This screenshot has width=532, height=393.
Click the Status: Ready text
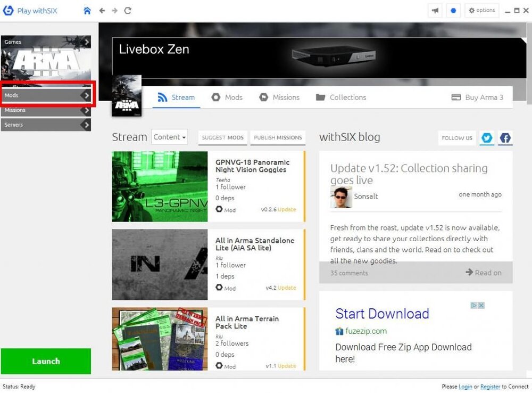[x=19, y=387]
